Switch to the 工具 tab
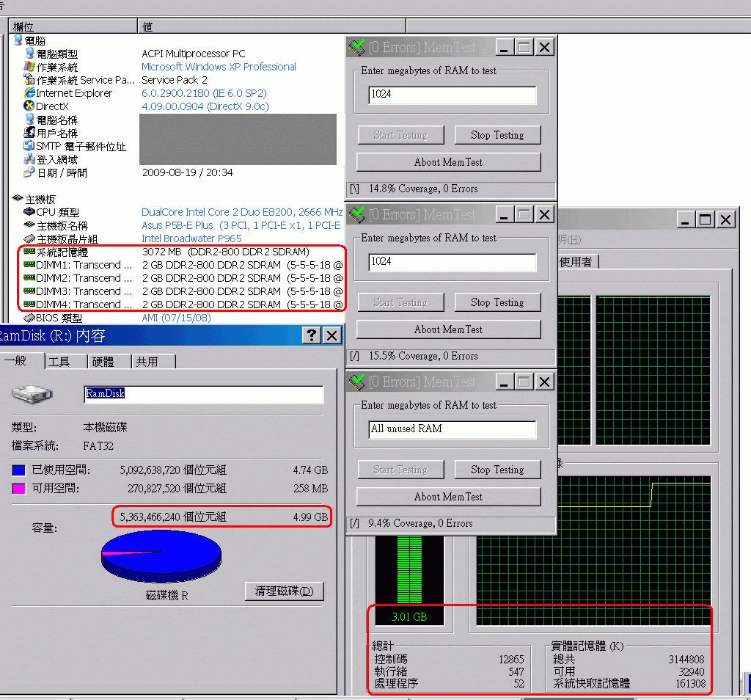 coord(66,362)
